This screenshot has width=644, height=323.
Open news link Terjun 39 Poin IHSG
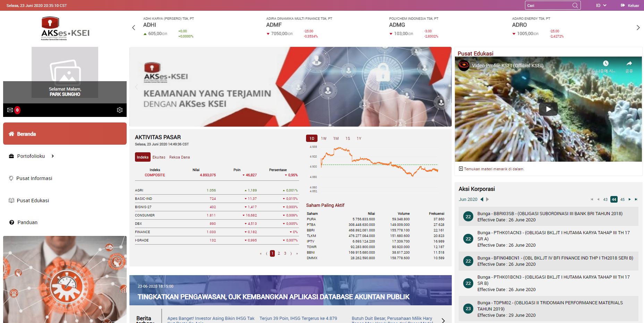tap(298, 318)
